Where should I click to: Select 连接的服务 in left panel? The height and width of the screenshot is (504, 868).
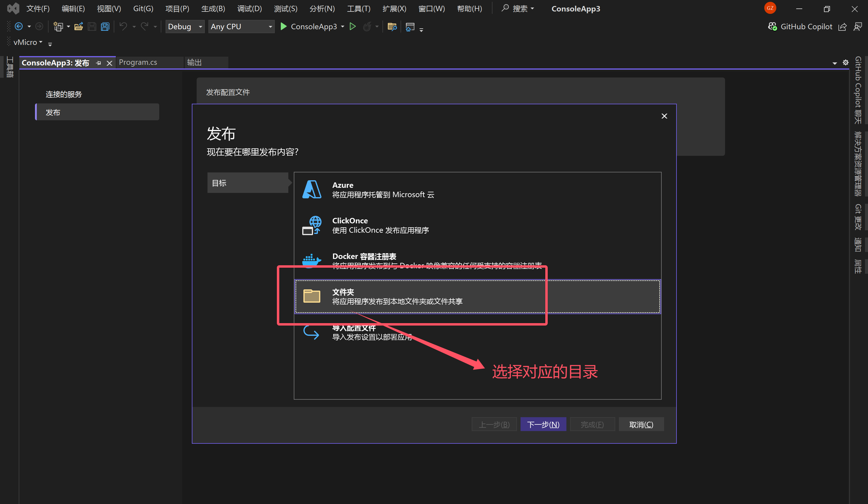coord(64,94)
